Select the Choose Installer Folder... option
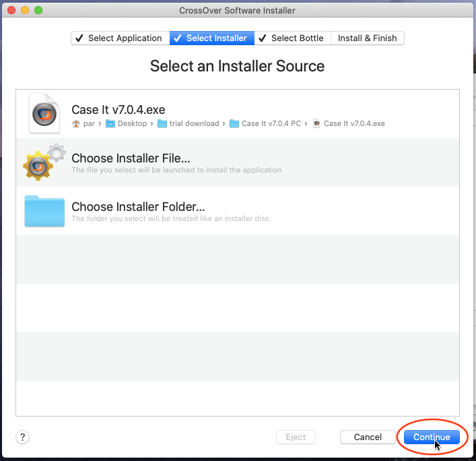 [238, 211]
